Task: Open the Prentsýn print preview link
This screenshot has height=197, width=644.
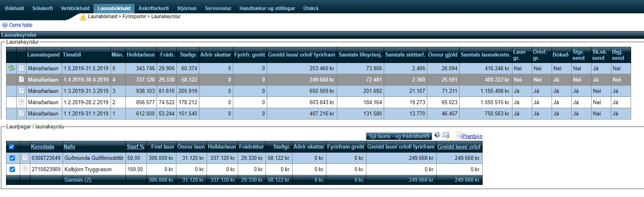Action: [x=472, y=136]
